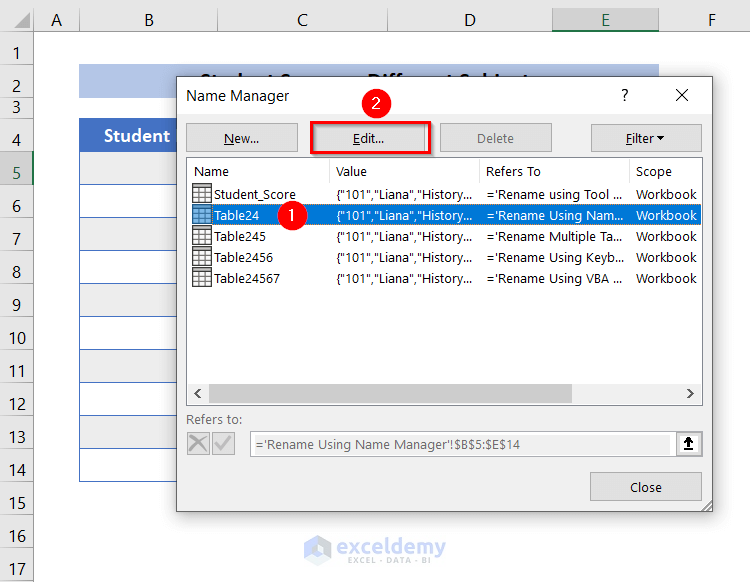The height and width of the screenshot is (582, 750).
Task: Click the table icon beside Table2456
Action: tap(201, 257)
